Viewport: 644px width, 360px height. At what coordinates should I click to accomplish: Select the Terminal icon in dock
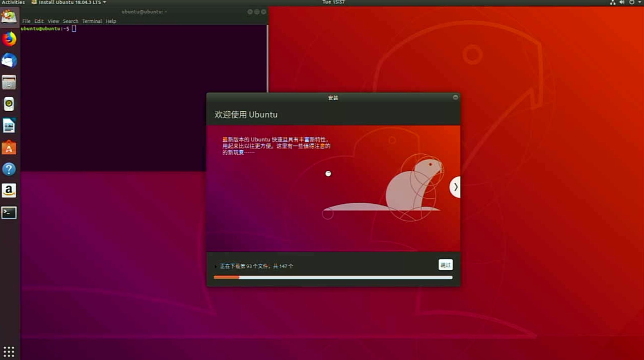pyautogui.click(x=9, y=213)
